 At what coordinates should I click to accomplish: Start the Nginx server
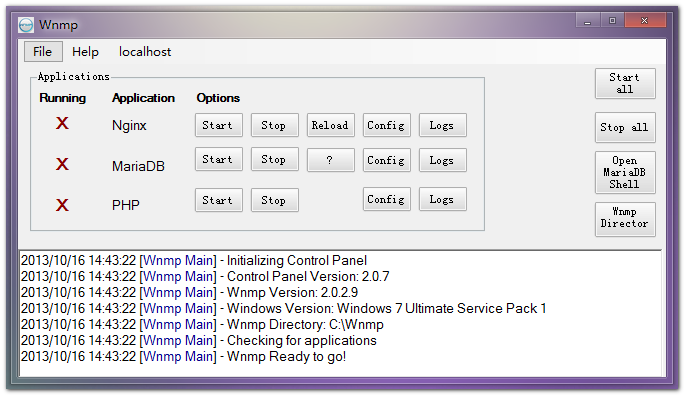[219, 125]
